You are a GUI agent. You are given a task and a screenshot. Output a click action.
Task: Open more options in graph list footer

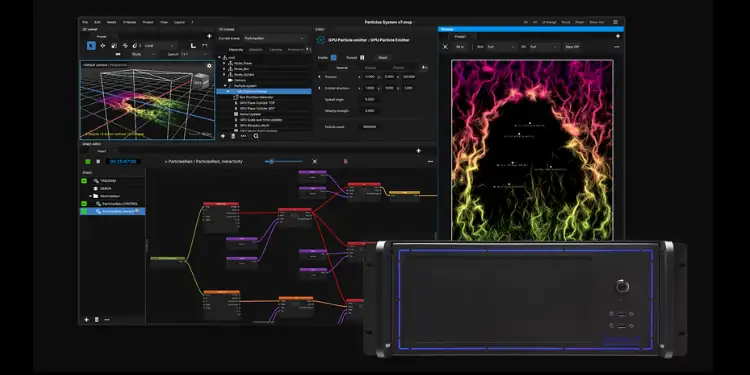click(x=107, y=320)
